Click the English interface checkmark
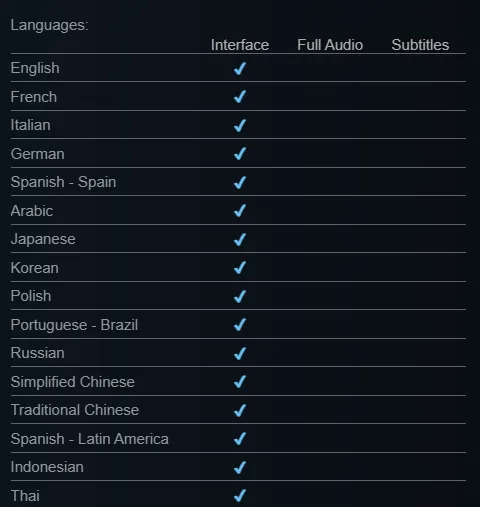 pos(240,68)
